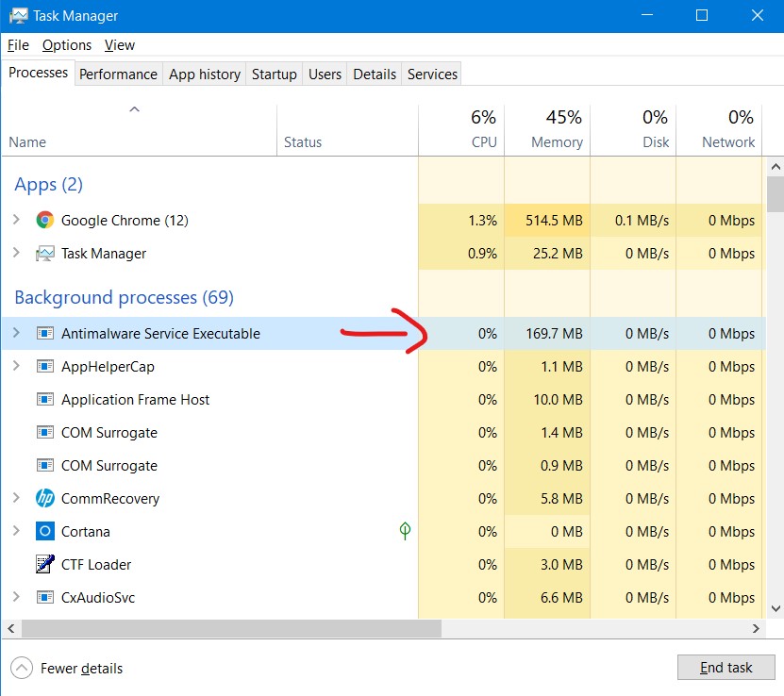Screen dimensions: 784x696
Task: Select the CTF Loader process name
Action: 96,565
